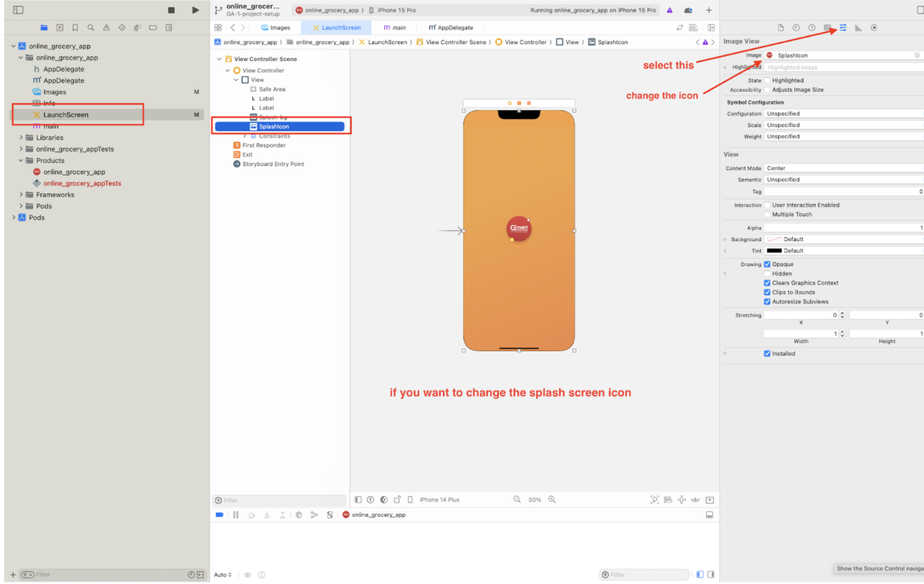Uncheck the Opaque drawing checkbox
Image resolution: width=924 pixels, height=584 pixels.
767,264
